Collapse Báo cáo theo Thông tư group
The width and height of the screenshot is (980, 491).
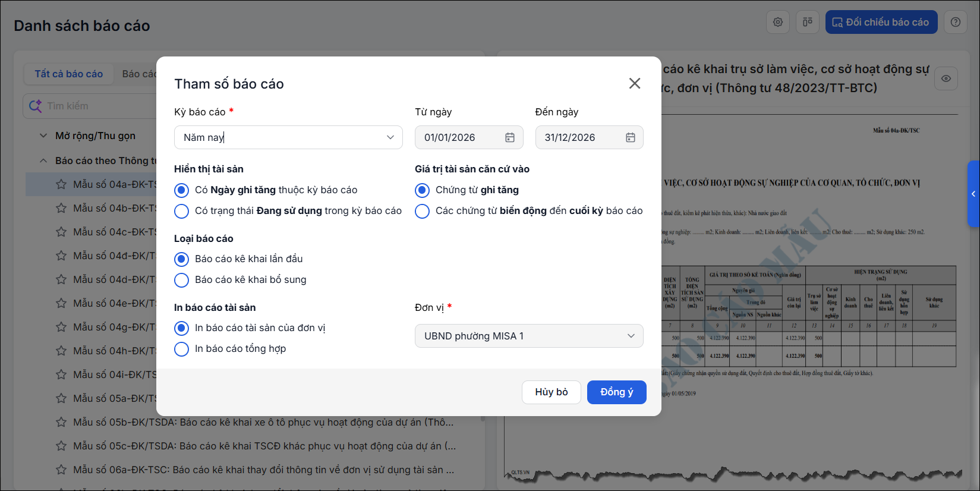pyautogui.click(x=43, y=160)
